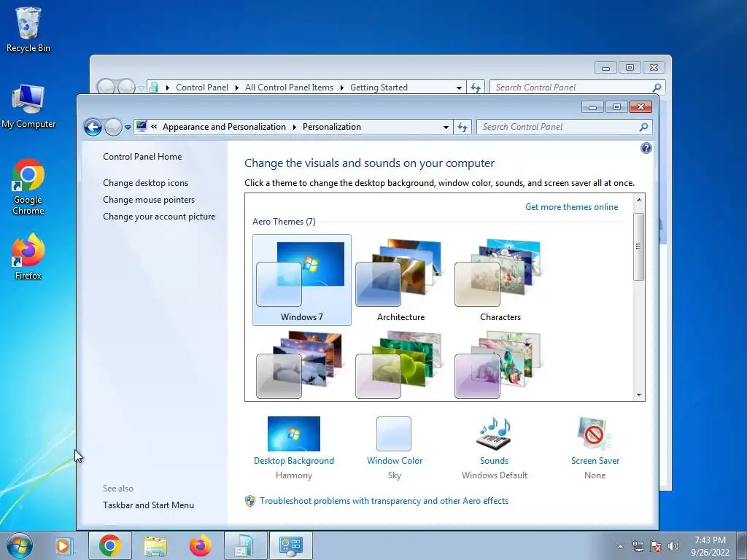Select the Google Chrome desktop shortcut

28,187
